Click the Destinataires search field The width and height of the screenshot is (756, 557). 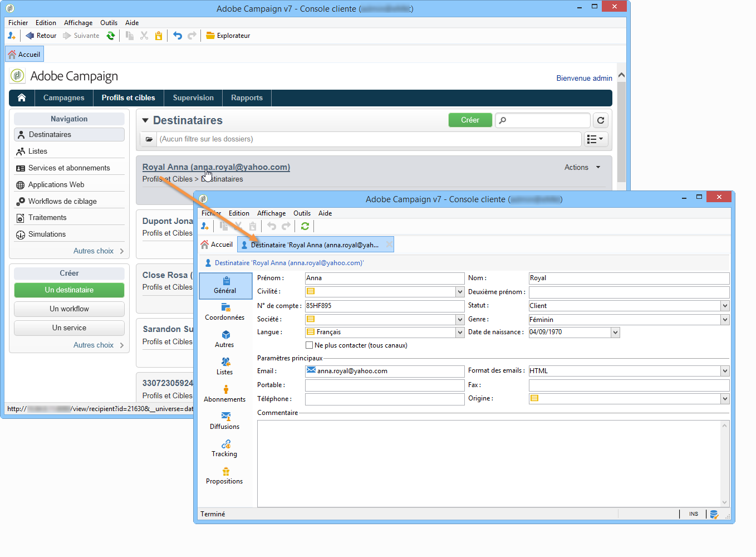pos(543,120)
